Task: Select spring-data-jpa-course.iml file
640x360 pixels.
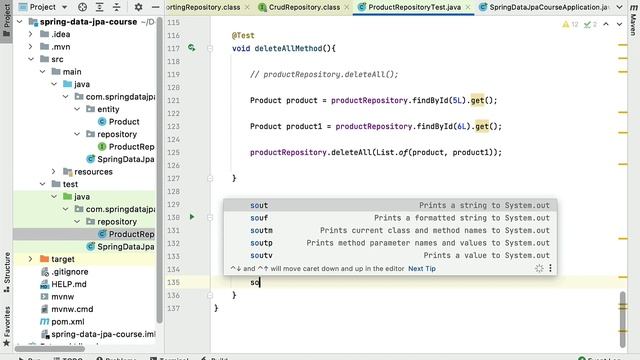Action: 98,334
